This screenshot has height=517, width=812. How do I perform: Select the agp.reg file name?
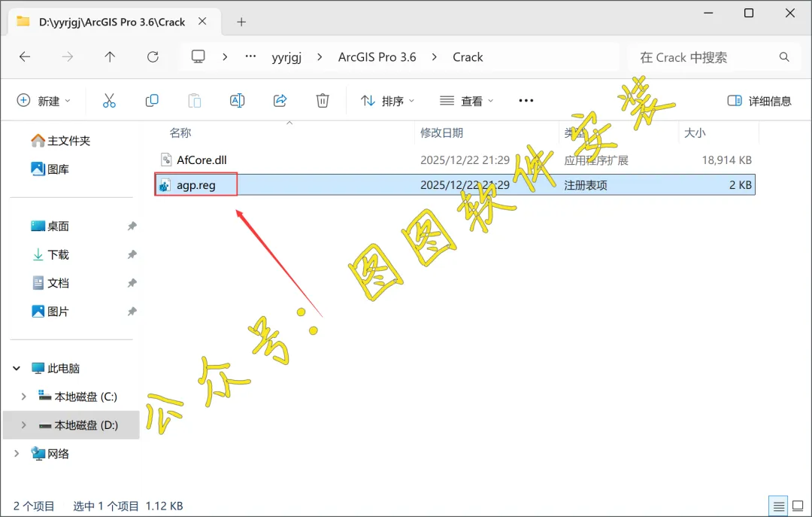[x=195, y=185]
